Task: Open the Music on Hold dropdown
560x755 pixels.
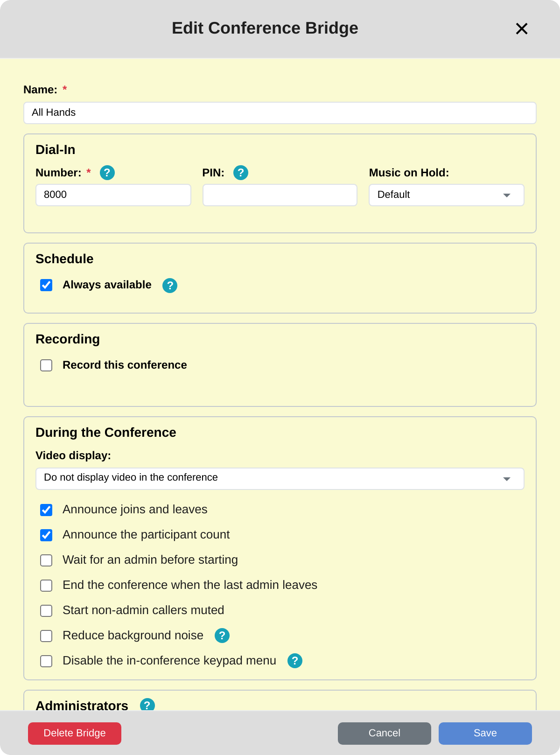Action: (x=447, y=195)
